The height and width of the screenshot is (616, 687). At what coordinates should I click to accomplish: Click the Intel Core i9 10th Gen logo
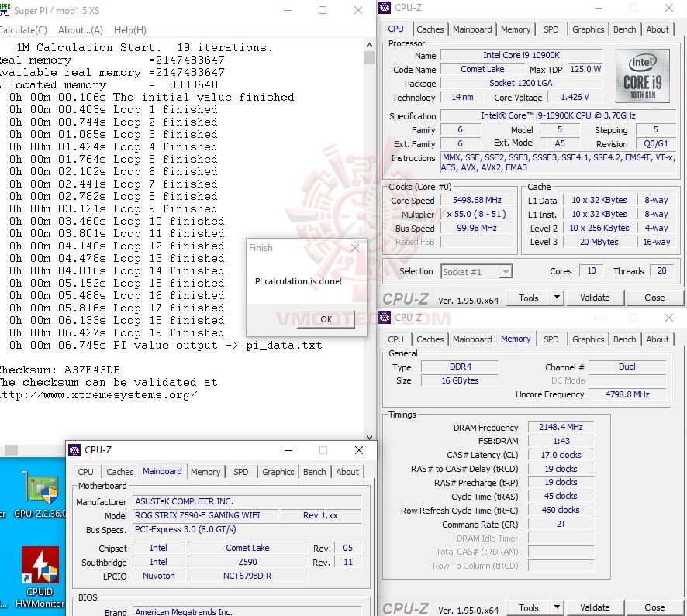pyautogui.click(x=641, y=75)
